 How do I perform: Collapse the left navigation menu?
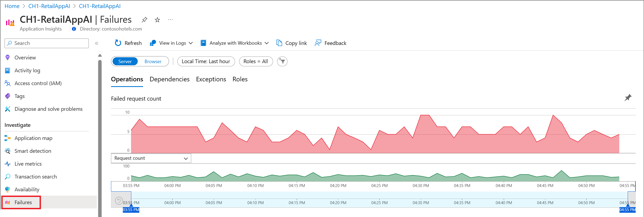click(97, 43)
